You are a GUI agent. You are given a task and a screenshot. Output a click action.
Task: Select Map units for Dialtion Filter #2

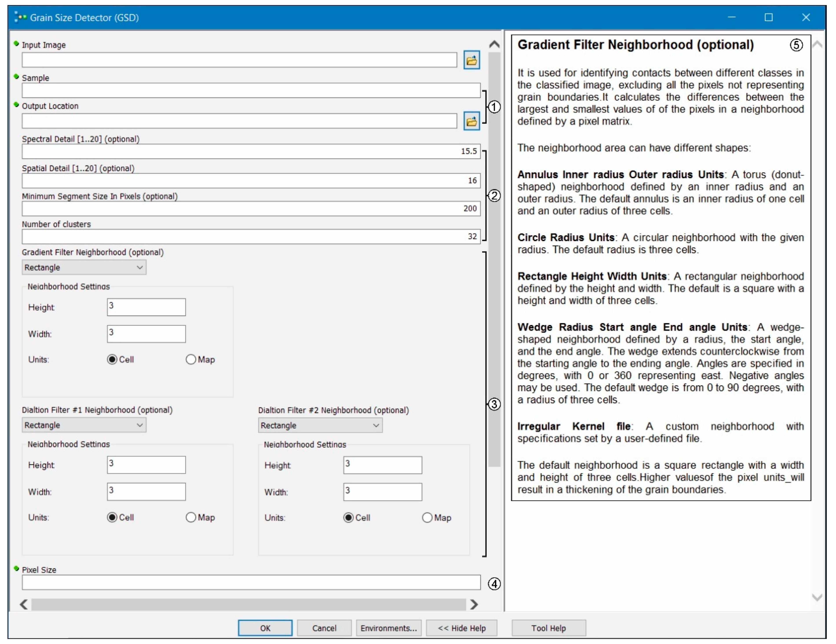point(427,518)
